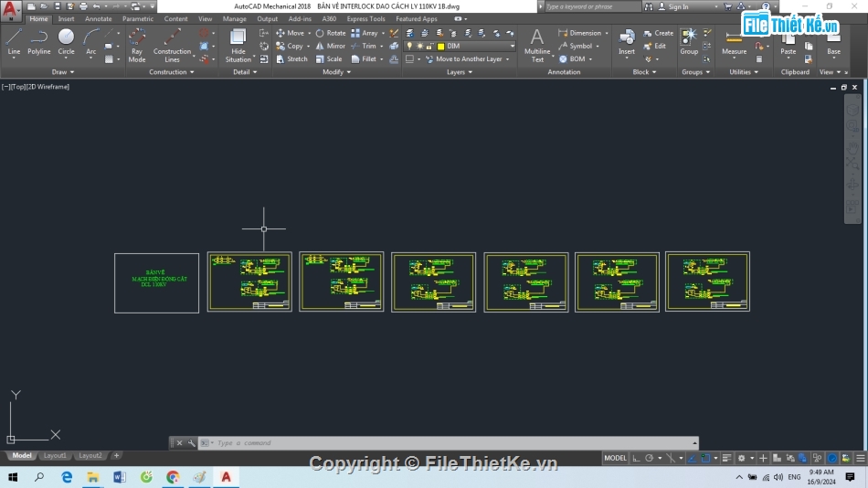Select the Polyline tool
Viewport: 868px width, 488px height.
click(x=38, y=42)
